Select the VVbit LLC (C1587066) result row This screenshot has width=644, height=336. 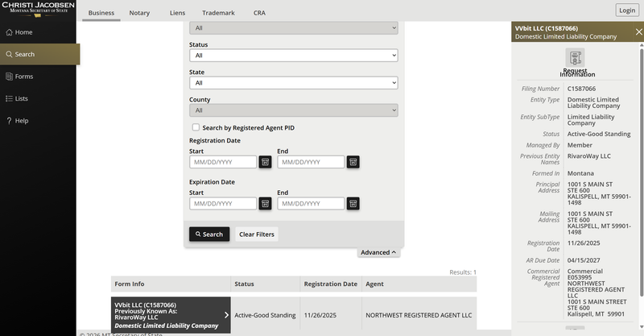(x=171, y=315)
